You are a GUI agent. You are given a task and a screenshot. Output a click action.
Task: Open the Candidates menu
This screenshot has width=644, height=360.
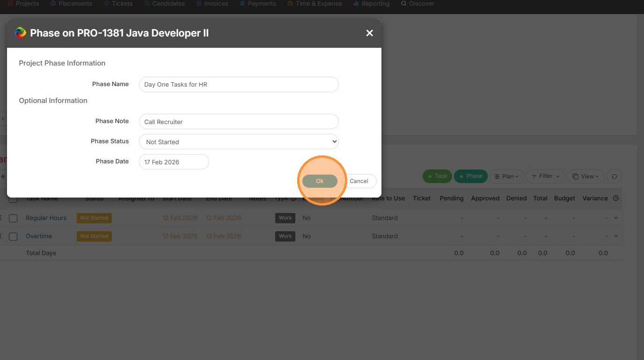(164, 4)
